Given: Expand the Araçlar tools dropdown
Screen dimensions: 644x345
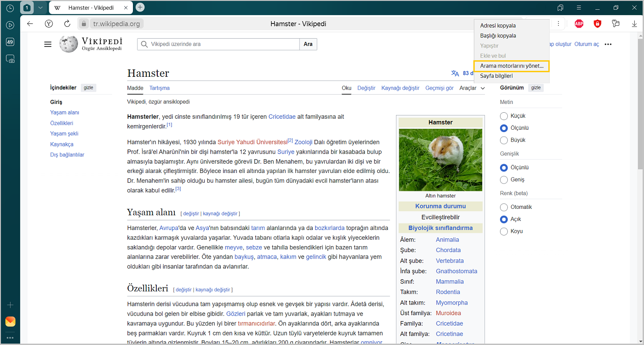Looking at the screenshot, I should tap(472, 88).
